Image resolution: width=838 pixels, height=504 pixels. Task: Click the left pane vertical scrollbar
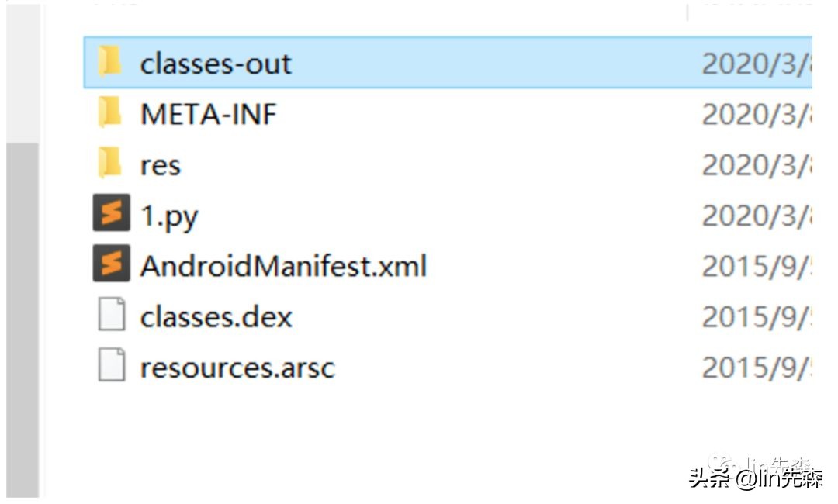[22, 310]
